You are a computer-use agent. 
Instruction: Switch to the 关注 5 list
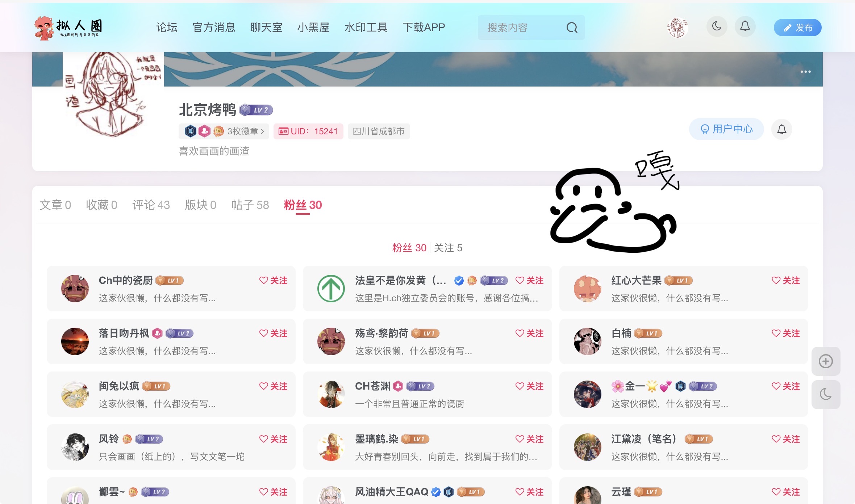point(447,248)
